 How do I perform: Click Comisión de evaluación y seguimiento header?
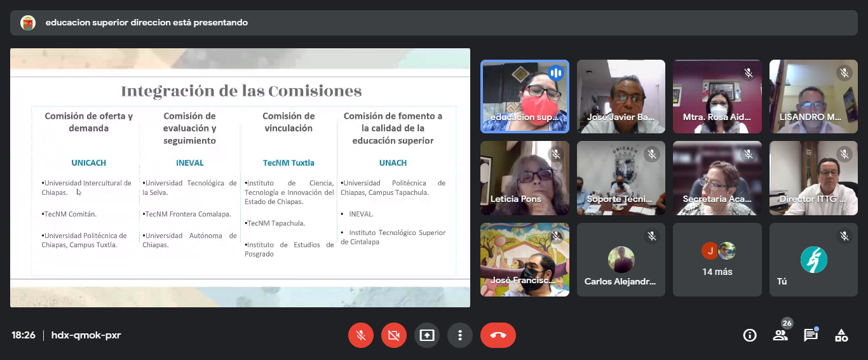pyautogui.click(x=190, y=128)
